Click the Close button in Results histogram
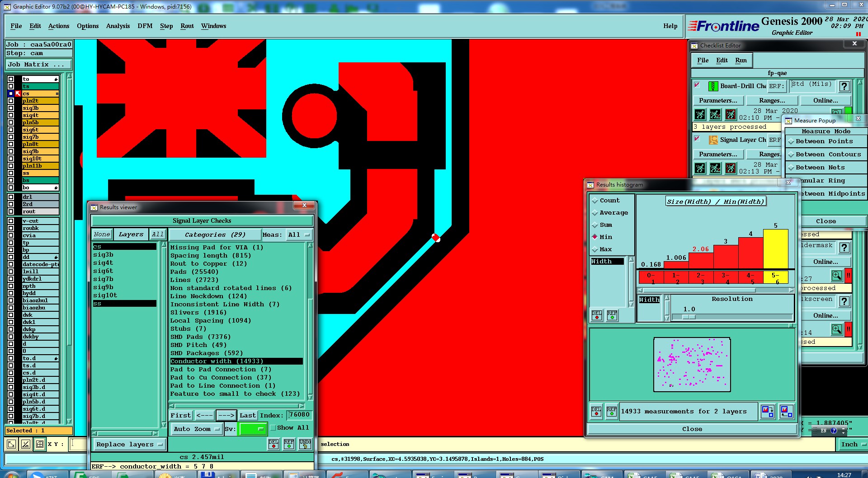 tap(692, 429)
